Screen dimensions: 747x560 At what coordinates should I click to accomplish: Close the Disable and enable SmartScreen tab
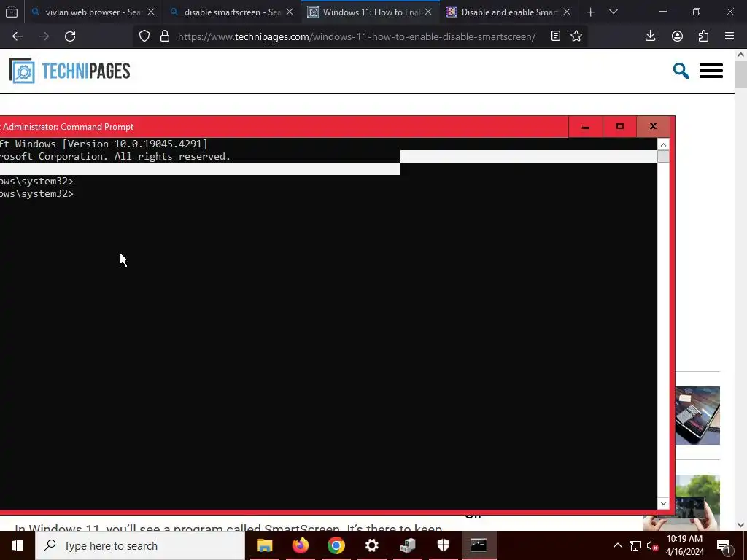tap(567, 12)
